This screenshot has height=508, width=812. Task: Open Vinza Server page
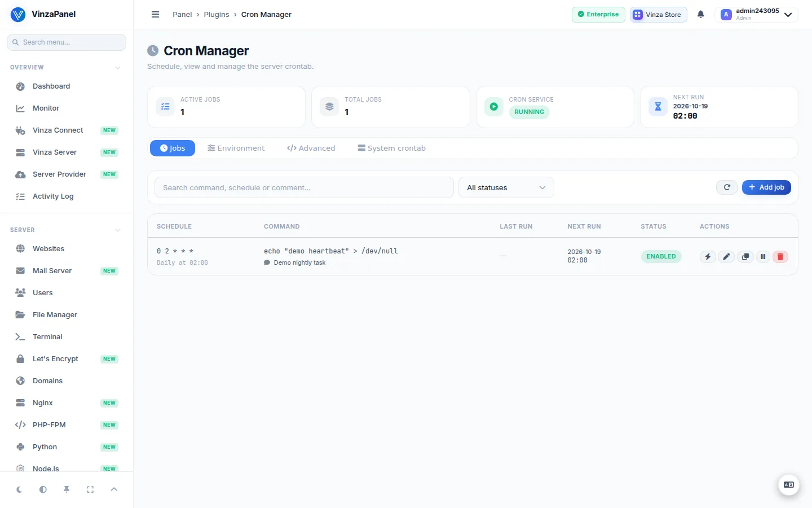[67, 152]
